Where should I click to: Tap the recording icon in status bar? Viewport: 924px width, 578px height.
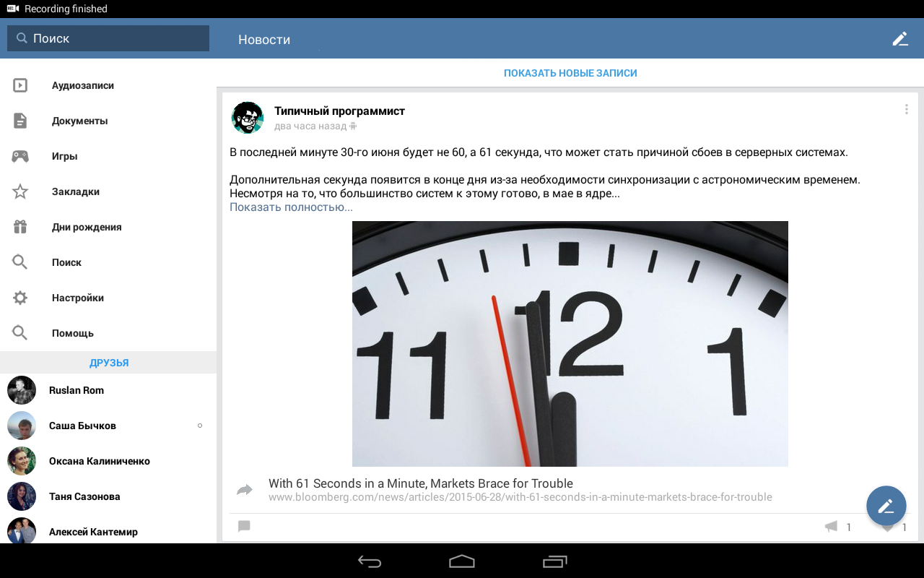point(12,9)
